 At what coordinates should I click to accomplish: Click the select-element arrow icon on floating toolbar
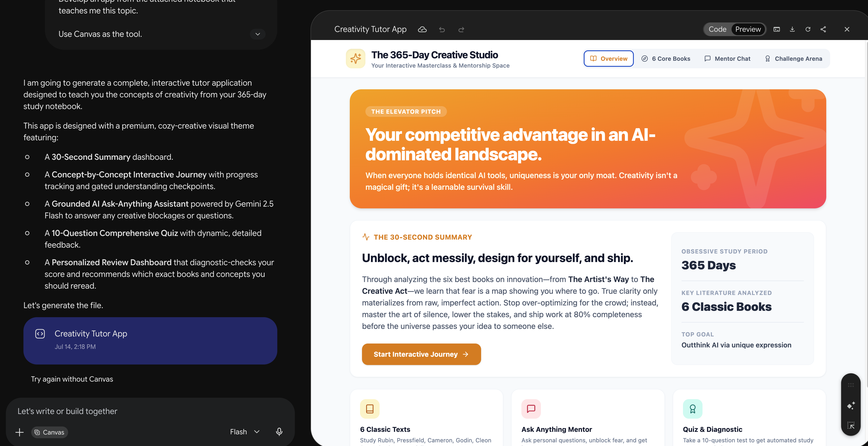click(x=851, y=425)
